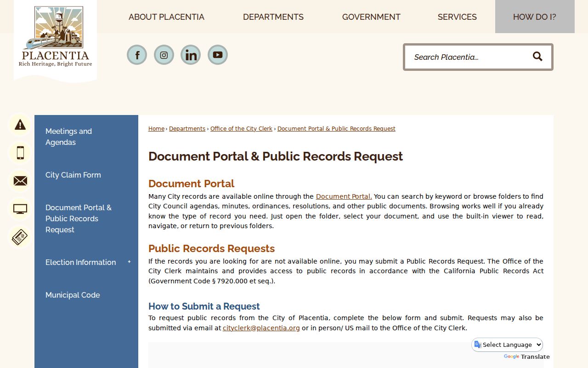This screenshot has width=588, height=368.
Task: Open the Departments menu
Action: tap(273, 17)
